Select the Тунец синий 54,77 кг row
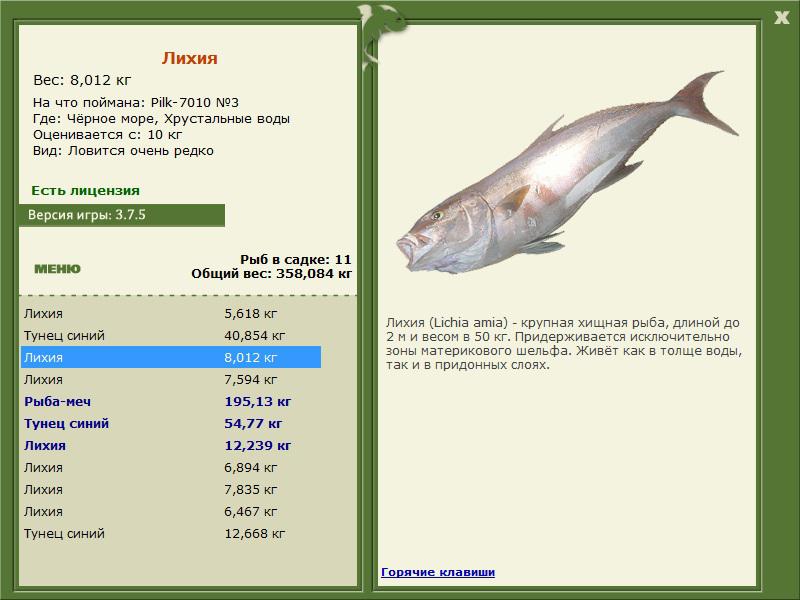 pos(171,423)
